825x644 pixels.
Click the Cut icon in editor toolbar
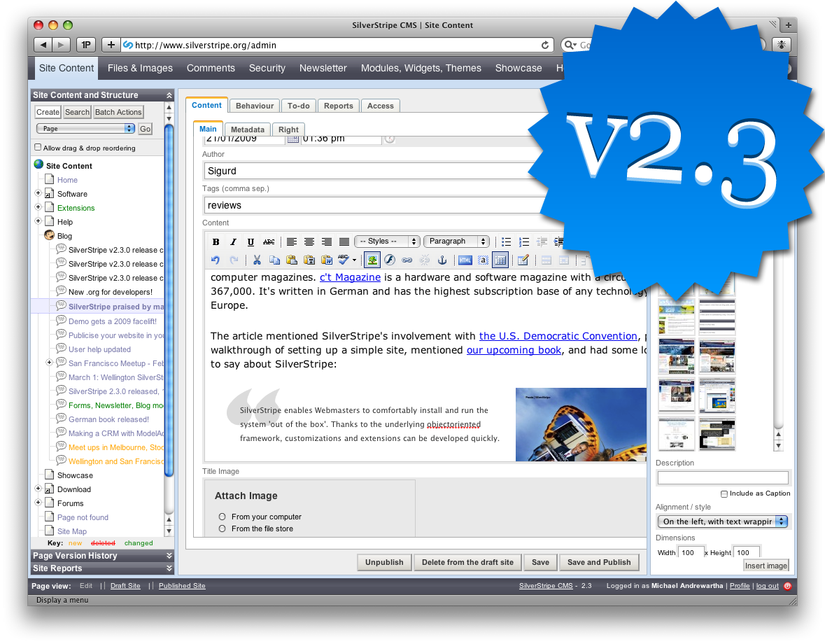tap(256, 260)
